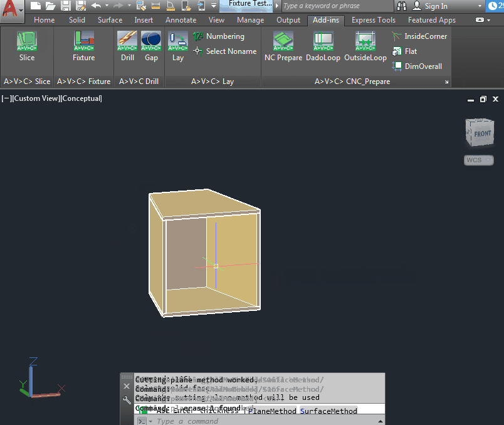Click the UCS axis icon in viewport

coord(42,377)
